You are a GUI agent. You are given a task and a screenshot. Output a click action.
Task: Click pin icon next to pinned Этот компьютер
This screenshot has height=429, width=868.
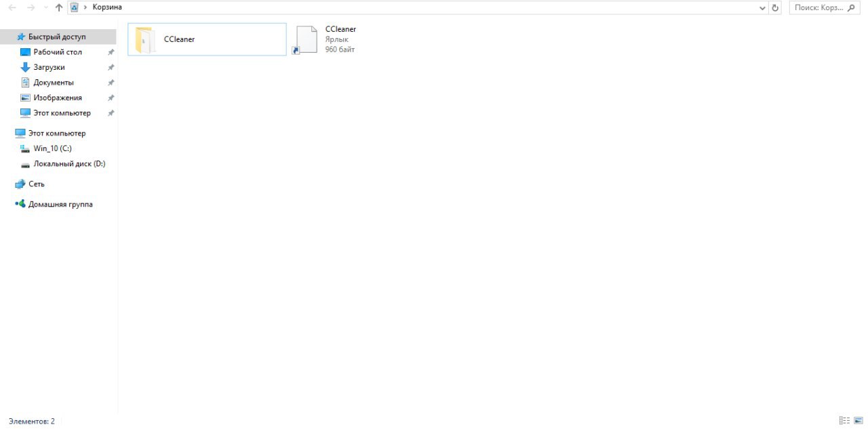click(111, 113)
